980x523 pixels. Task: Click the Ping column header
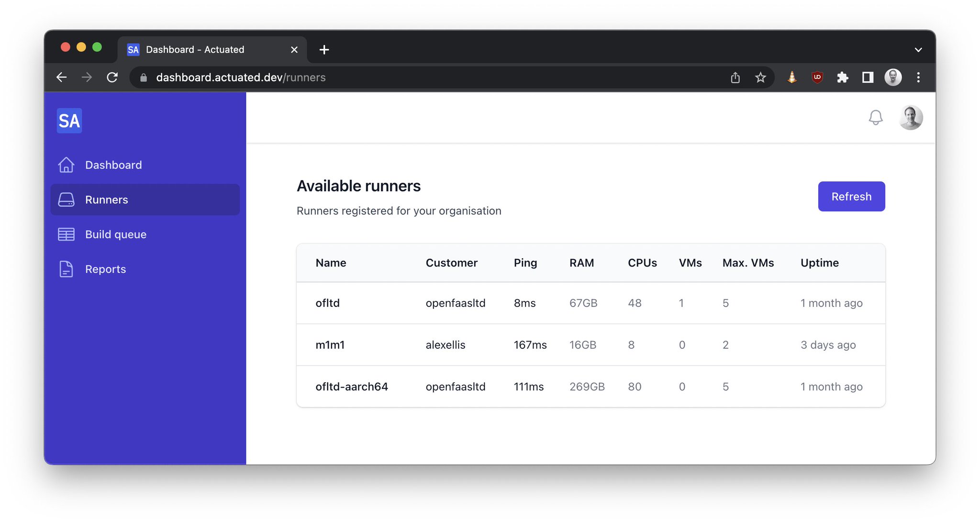525,263
